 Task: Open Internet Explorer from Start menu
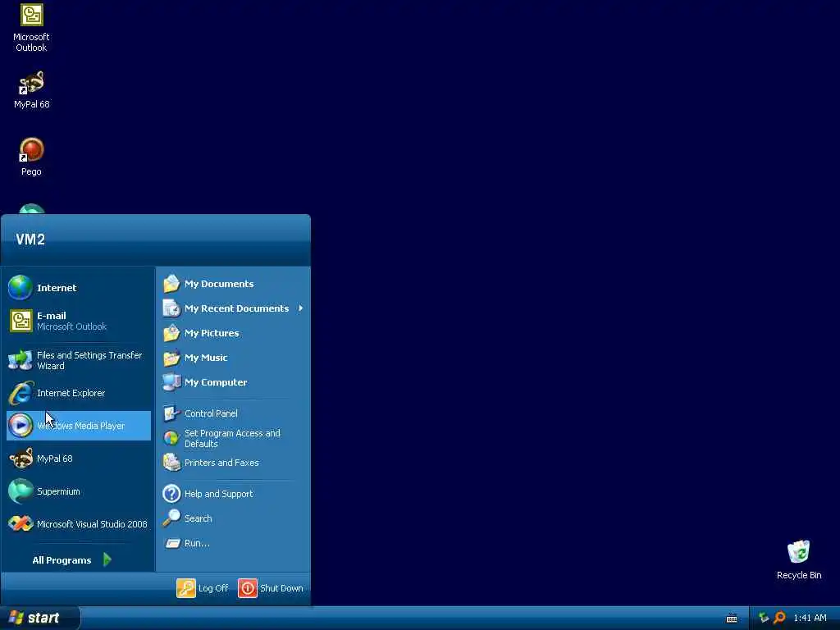[x=79, y=393]
